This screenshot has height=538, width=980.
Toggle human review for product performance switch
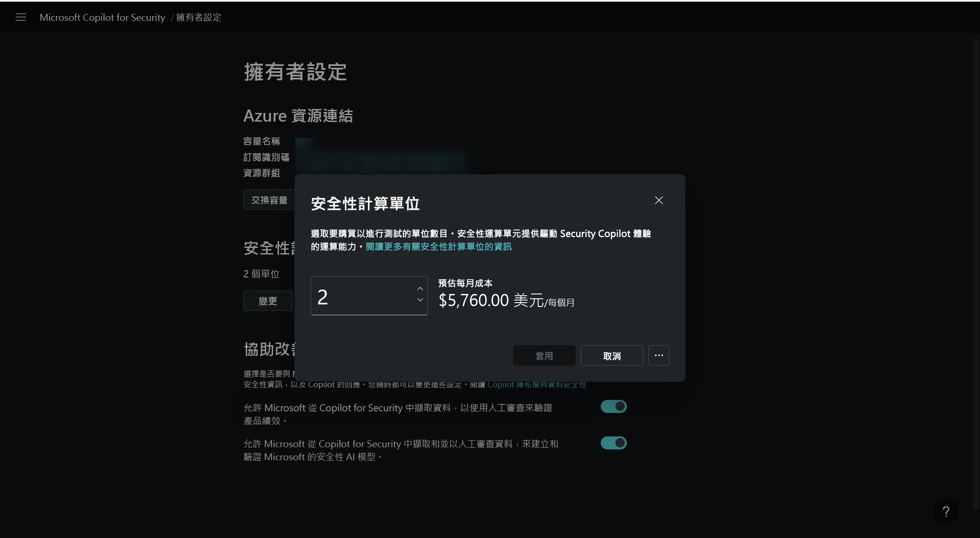[613, 406]
